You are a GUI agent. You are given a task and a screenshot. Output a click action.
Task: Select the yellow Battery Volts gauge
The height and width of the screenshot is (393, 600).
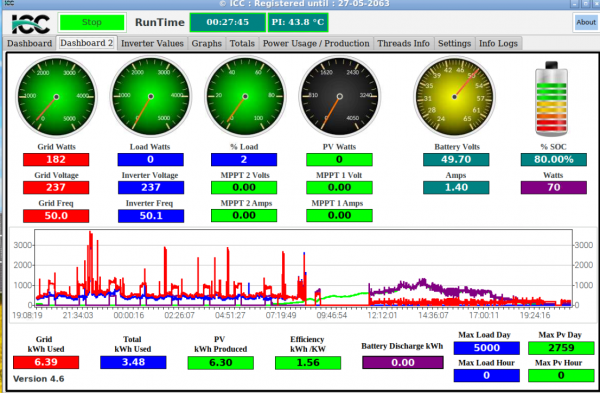[x=454, y=97]
